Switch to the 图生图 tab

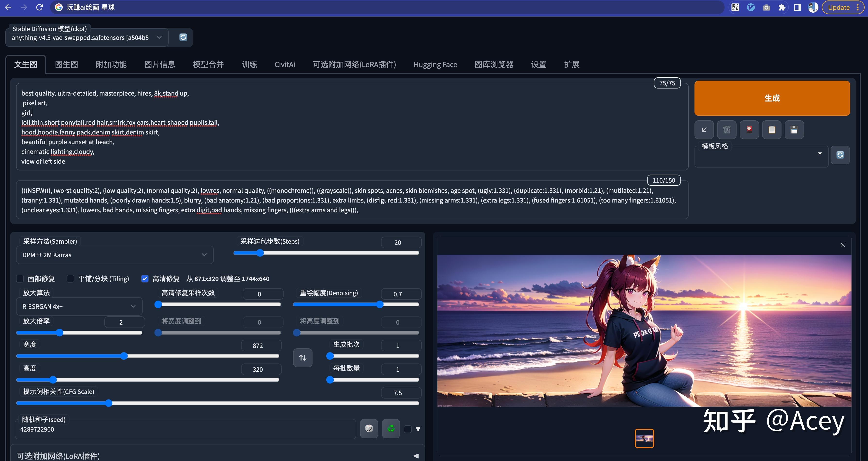click(66, 64)
